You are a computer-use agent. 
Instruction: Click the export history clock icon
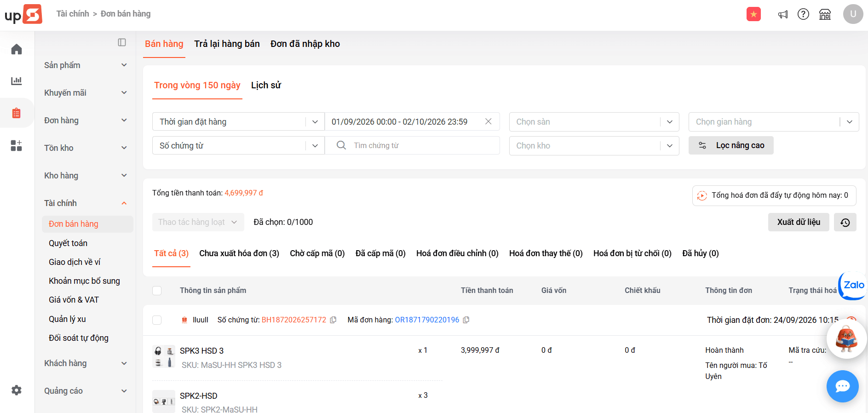(x=845, y=222)
